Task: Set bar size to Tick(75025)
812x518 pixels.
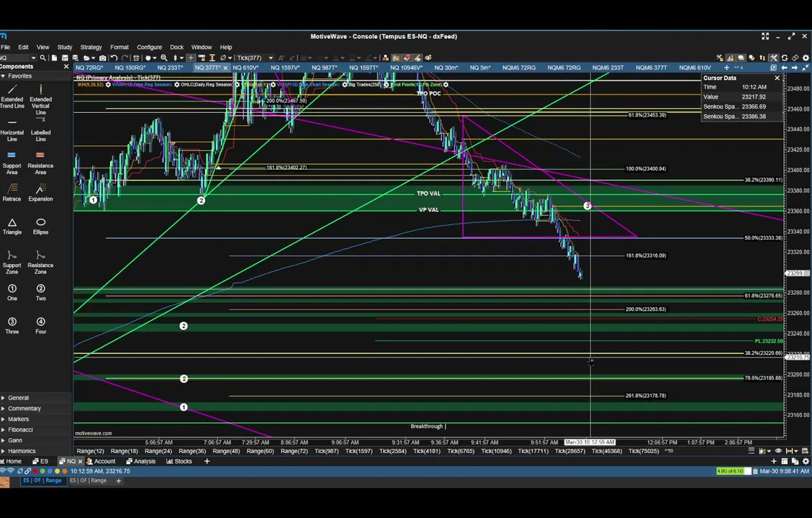Action: coord(644,451)
